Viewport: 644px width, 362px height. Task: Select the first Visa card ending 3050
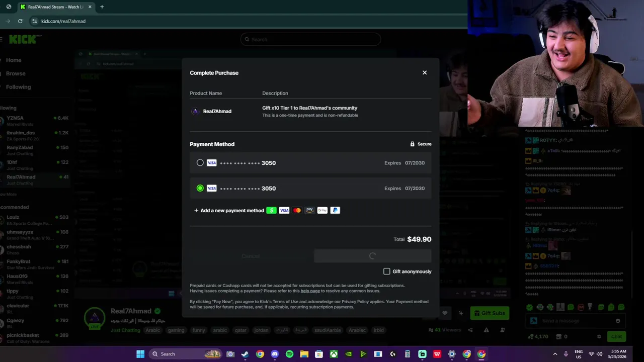(200, 163)
